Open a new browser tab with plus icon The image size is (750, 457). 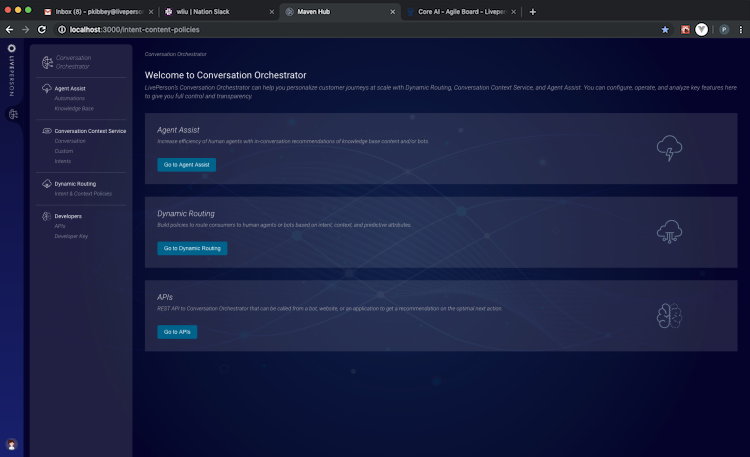(532, 12)
